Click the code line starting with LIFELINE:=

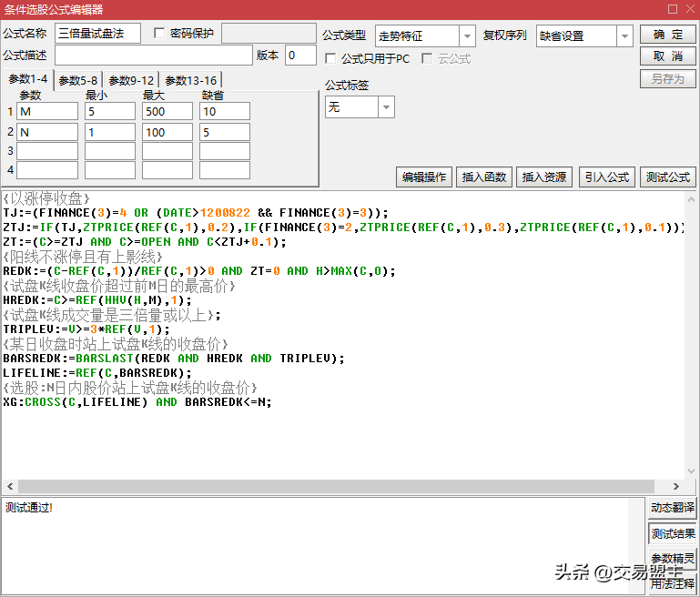point(97,372)
